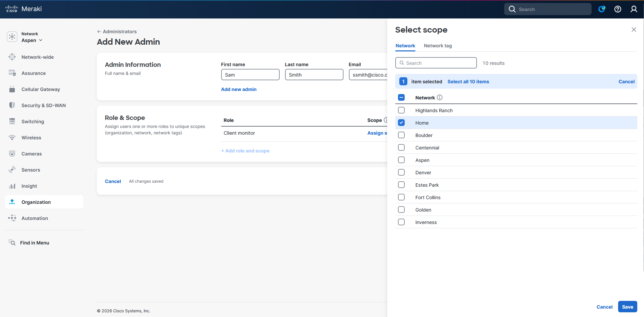Open the Cameras section
Screen dimensions: 644x317
pos(31,153)
